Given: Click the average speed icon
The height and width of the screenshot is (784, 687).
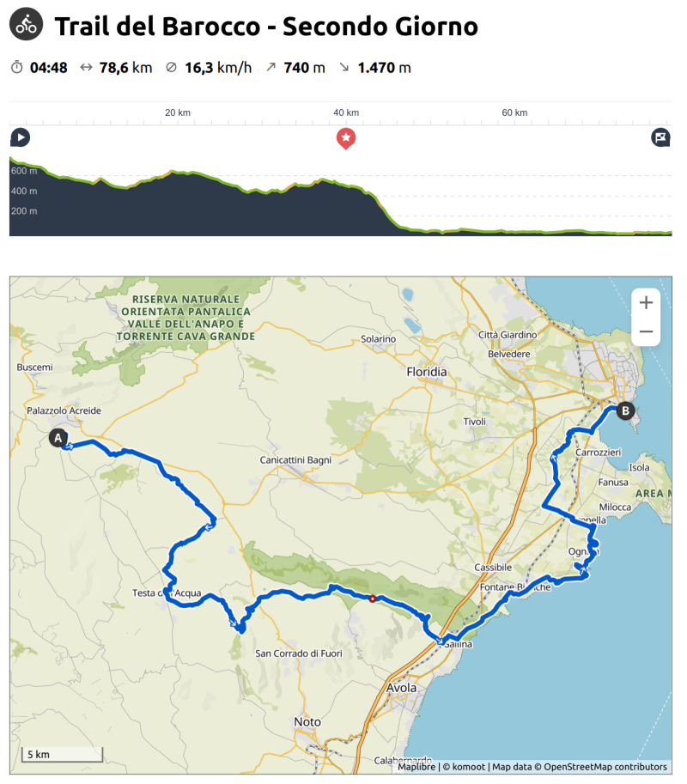Looking at the screenshot, I should (x=171, y=68).
